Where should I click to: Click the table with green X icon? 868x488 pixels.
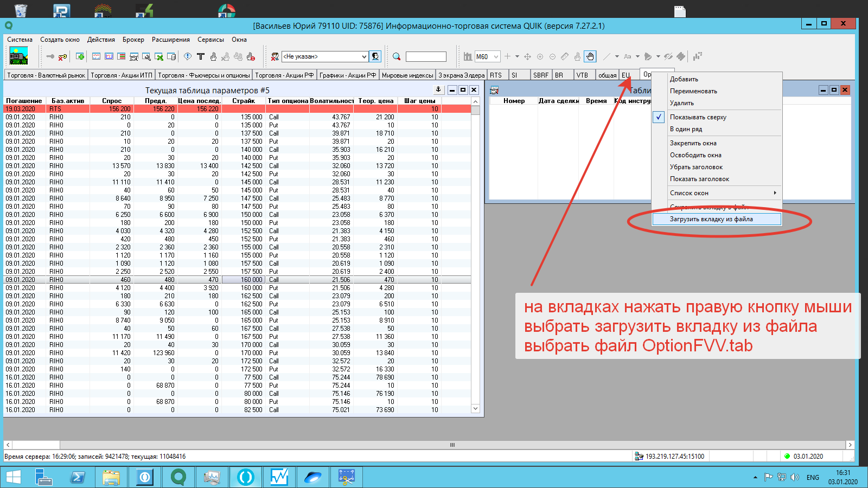(159, 56)
